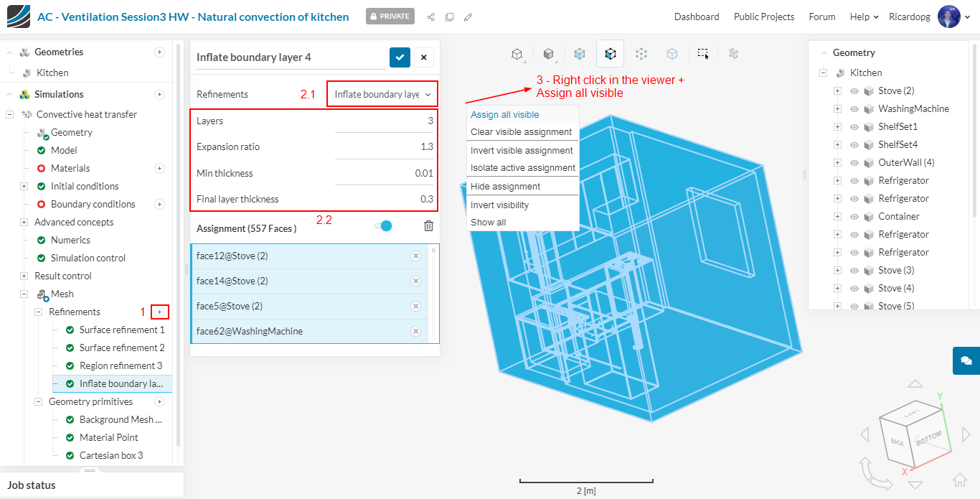Select Isolate active assignment
Viewport: 980px width, 499px height.
(x=523, y=168)
